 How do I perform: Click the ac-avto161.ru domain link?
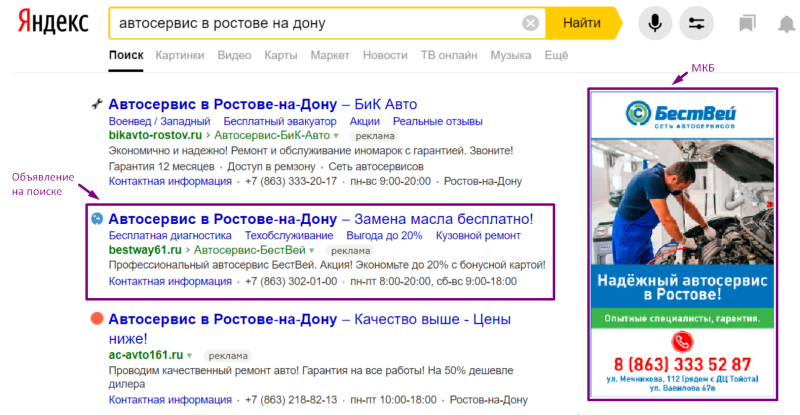click(x=146, y=355)
